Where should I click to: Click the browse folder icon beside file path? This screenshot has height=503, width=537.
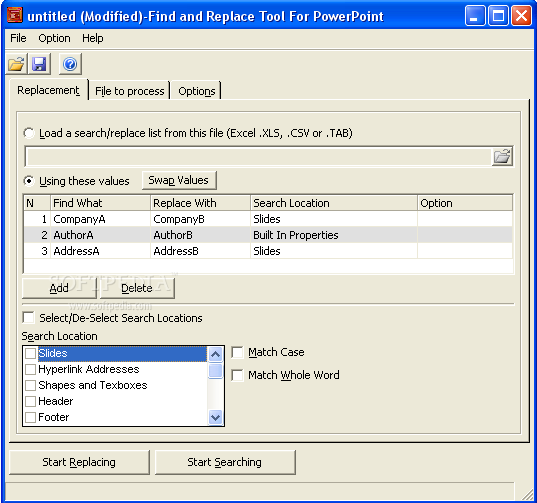tap(502, 157)
